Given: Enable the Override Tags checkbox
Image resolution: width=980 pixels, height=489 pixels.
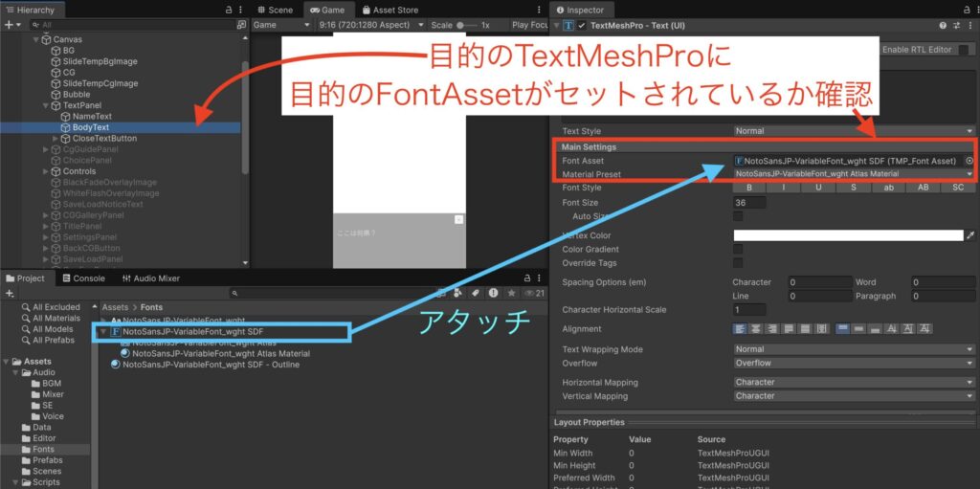Looking at the screenshot, I should (738, 262).
